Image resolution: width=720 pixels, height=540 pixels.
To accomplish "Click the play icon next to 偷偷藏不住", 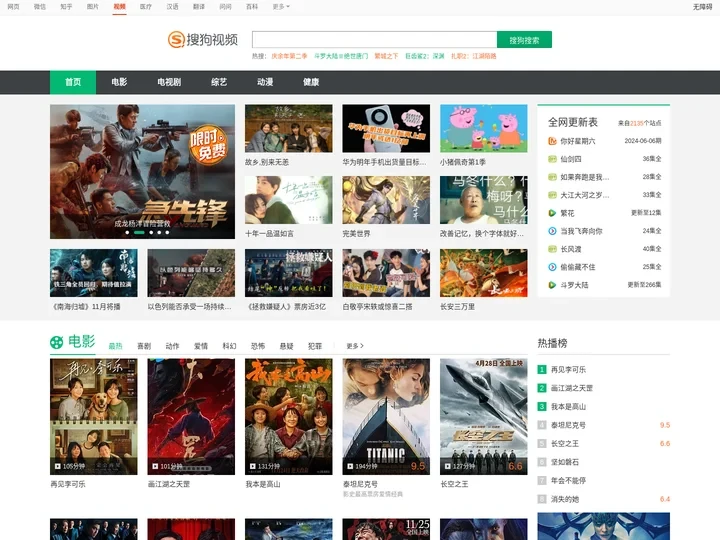I will coord(552,267).
